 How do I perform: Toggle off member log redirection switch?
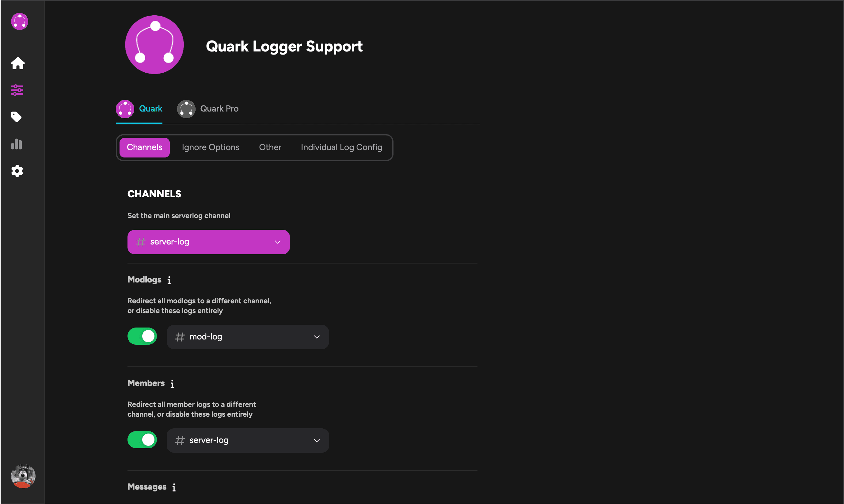[142, 439]
